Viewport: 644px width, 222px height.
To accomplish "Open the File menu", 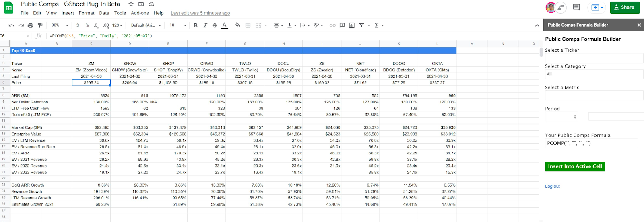I will tap(25, 13).
